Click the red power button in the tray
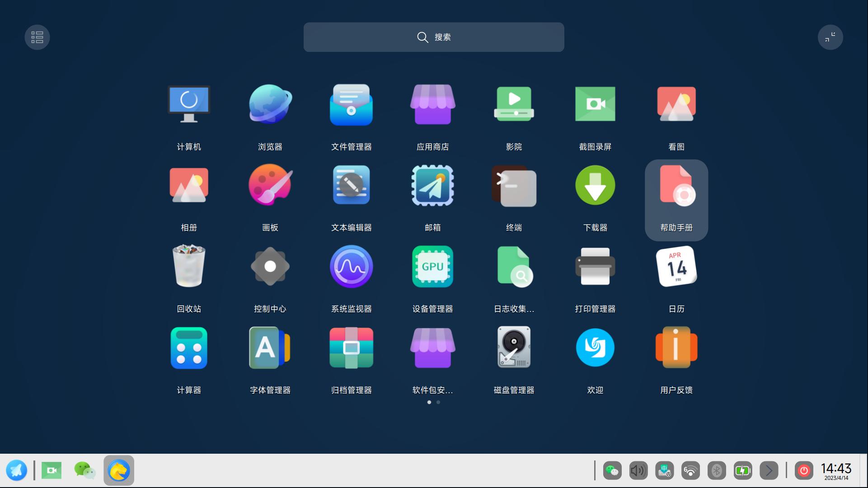This screenshot has width=868, height=488. pyautogui.click(x=804, y=470)
